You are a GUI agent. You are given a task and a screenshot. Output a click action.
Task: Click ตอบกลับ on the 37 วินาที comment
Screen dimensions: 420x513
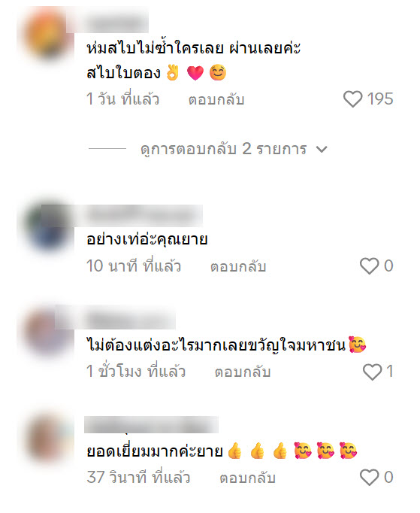247,478
